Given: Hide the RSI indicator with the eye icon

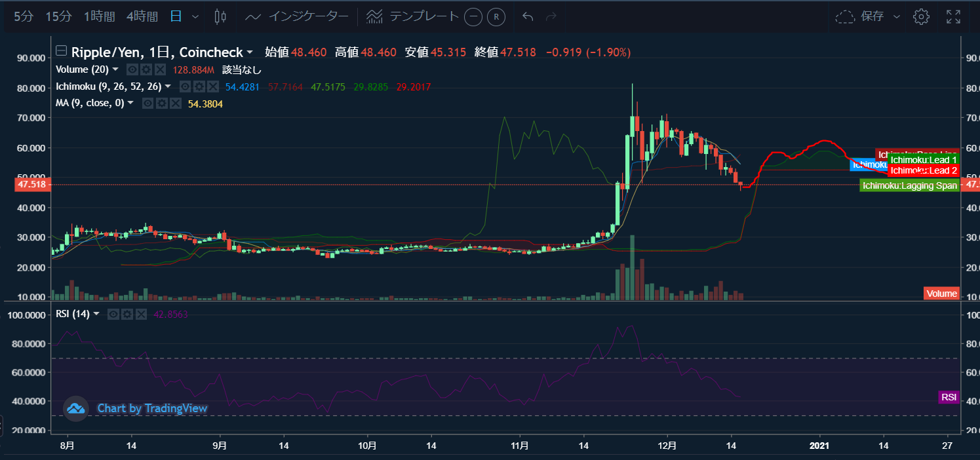Looking at the screenshot, I should click(x=113, y=315).
